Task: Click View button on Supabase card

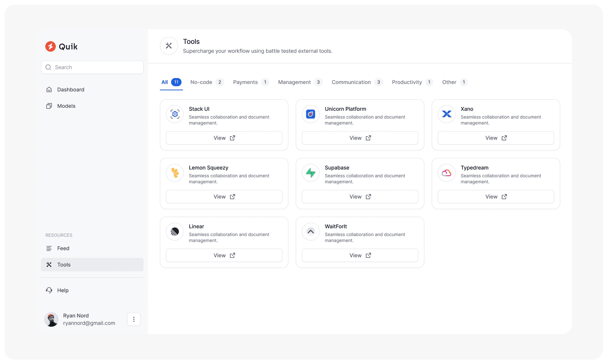Action: pos(360,197)
